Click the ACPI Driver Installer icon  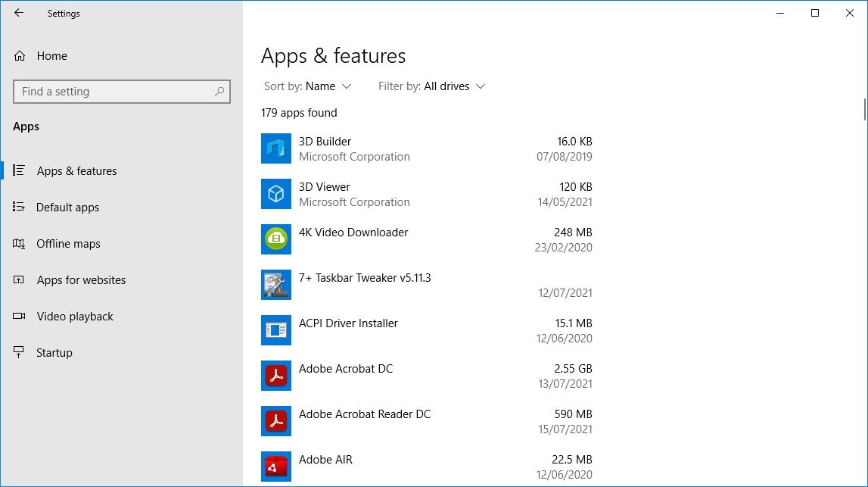[x=276, y=330]
